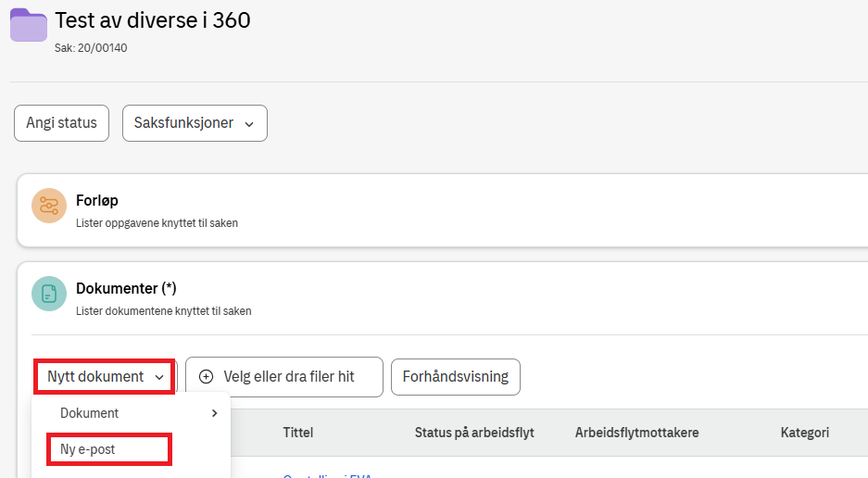Click the teal Dokumenter file icon

(x=49, y=294)
